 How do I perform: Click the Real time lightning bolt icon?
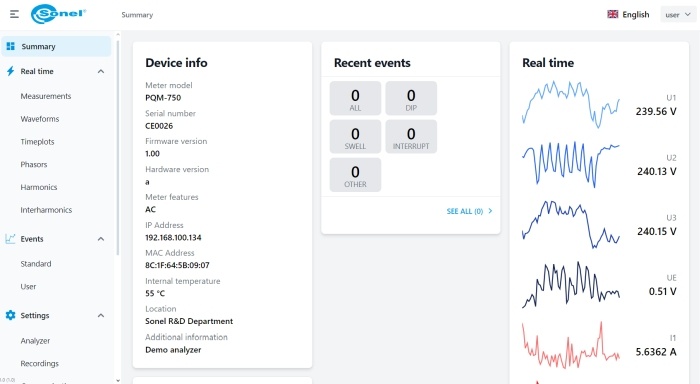point(10,71)
